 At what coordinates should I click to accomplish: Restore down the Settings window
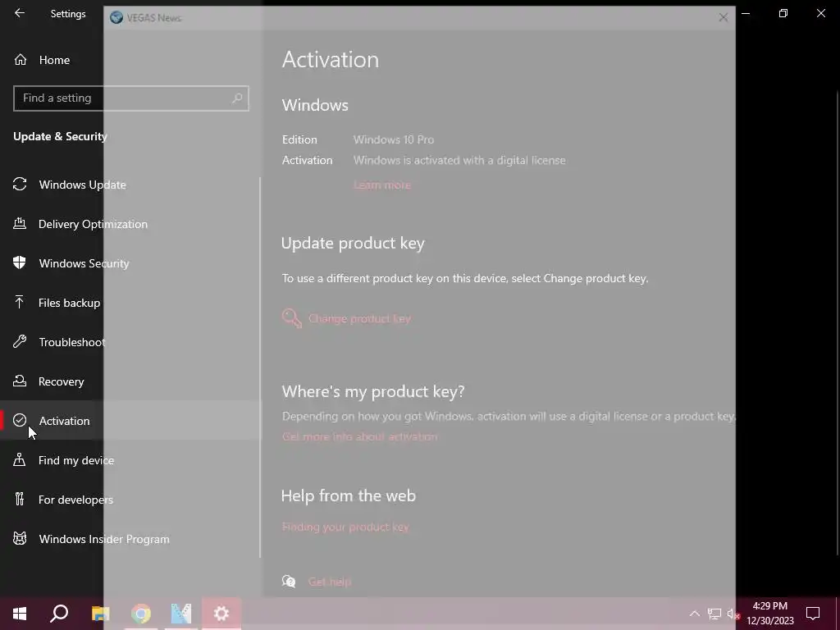[x=783, y=13]
